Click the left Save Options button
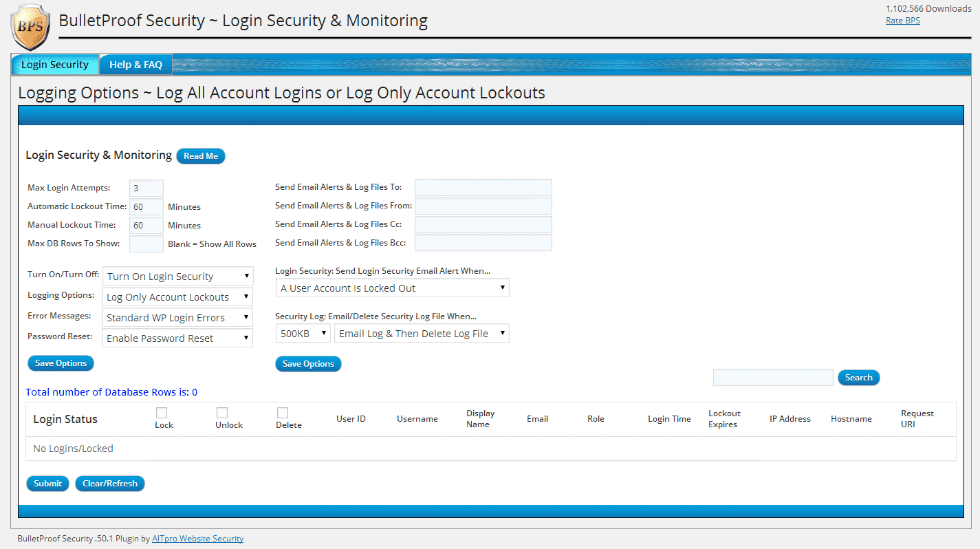 (61, 363)
